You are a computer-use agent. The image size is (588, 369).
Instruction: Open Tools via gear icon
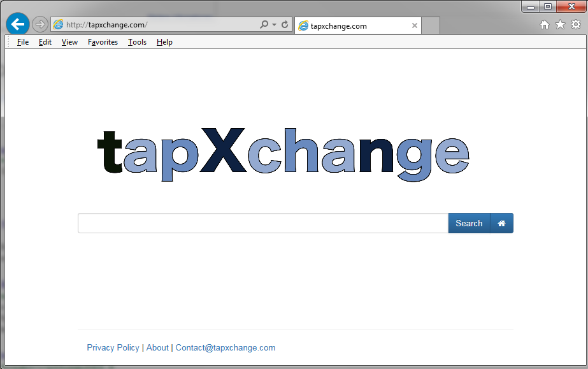click(x=576, y=25)
